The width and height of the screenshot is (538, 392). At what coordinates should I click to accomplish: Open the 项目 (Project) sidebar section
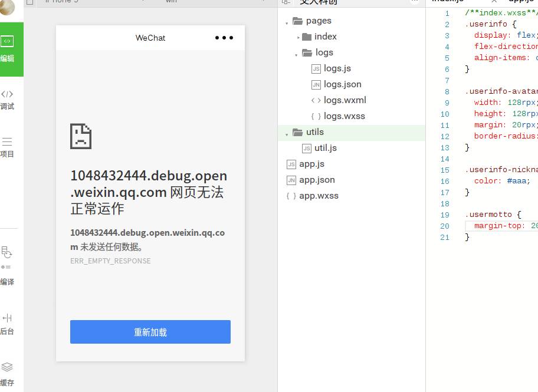[7, 147]
